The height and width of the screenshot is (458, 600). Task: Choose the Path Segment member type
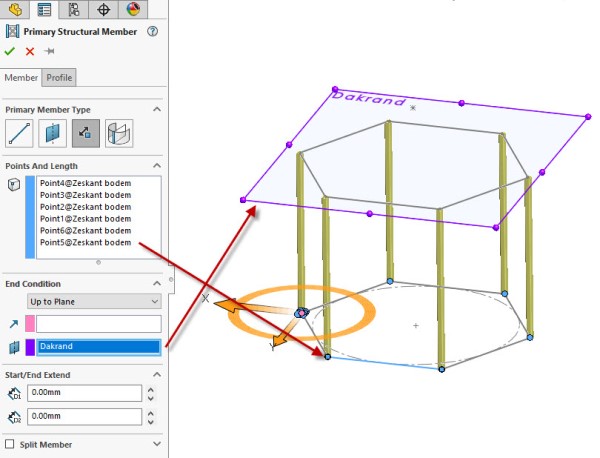tap(19, 133)
